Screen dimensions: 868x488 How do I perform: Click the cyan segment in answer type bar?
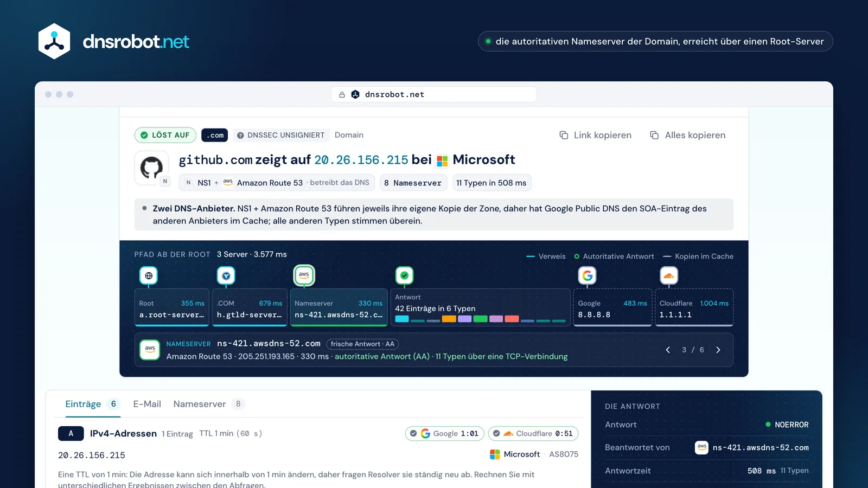click(x=402, y=319)
